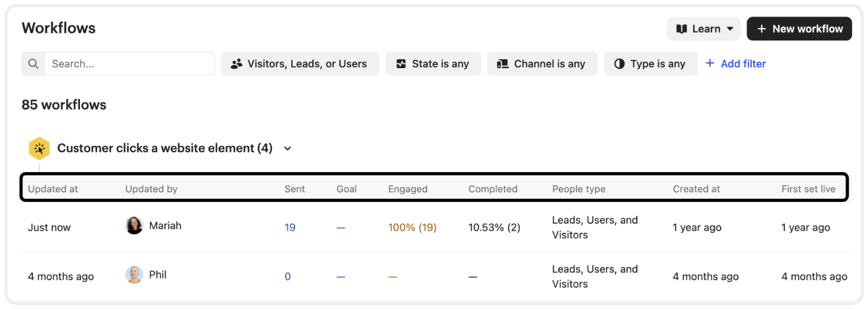The image size is (868, 309).
Task: Collapse the Customer clicks a website element group
Action: point(287,149)
